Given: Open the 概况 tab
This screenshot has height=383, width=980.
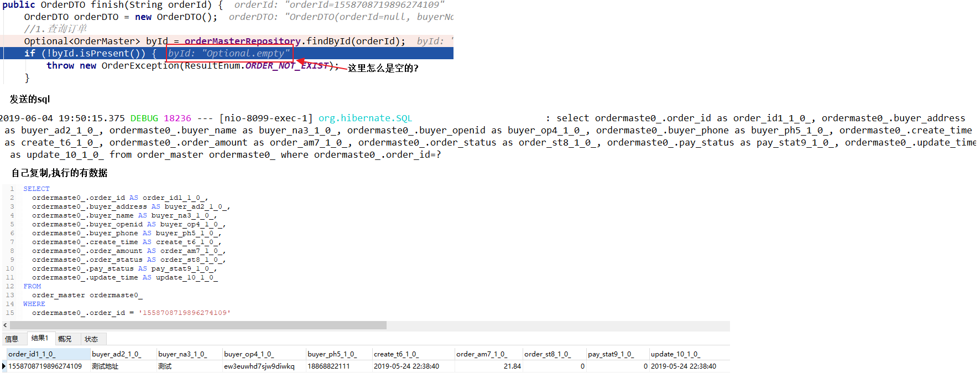Looking at the screenshot, I should (65, 339).
